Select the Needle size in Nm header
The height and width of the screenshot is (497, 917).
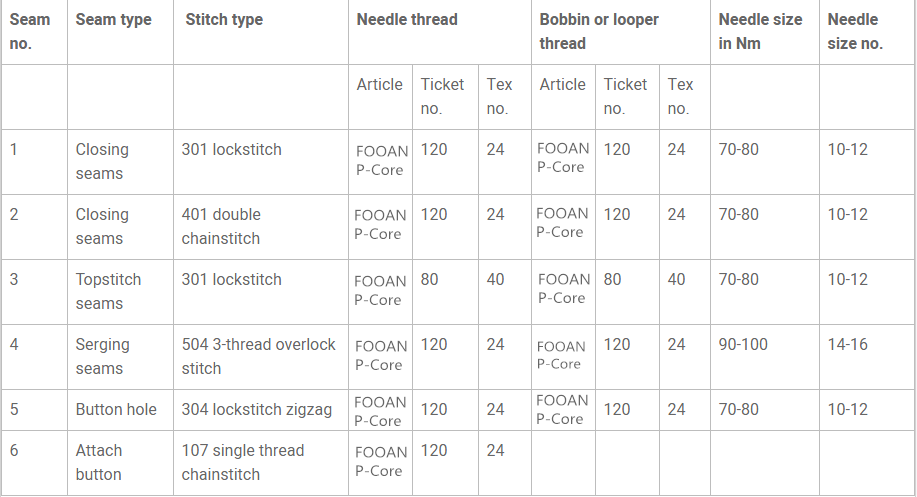coord(765,32)
